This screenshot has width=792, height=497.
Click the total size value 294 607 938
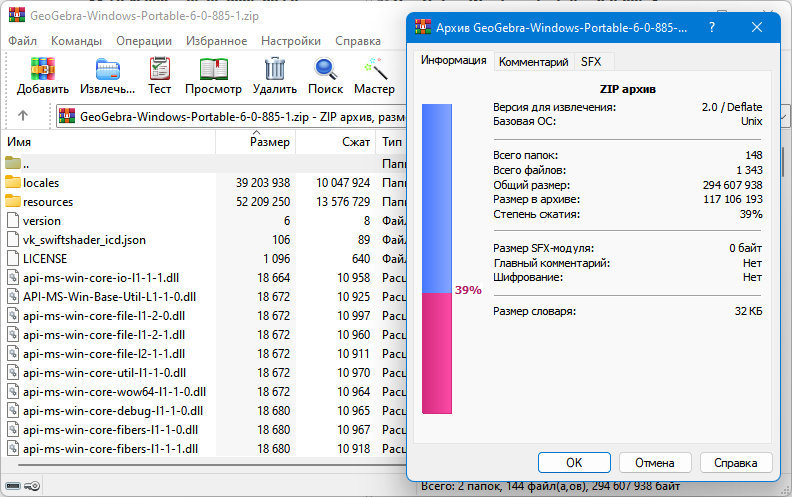pos(732,185)
